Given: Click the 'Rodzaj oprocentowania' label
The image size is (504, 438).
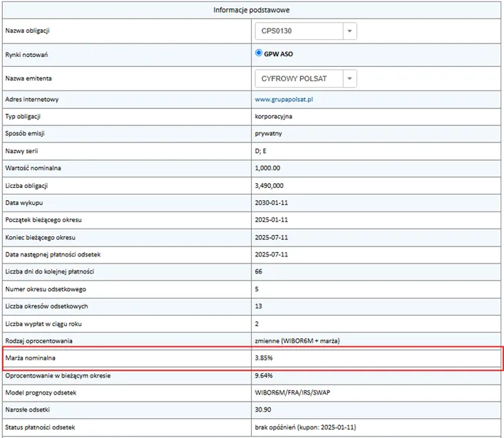Looking at the screenshot, I should point(38,341).
